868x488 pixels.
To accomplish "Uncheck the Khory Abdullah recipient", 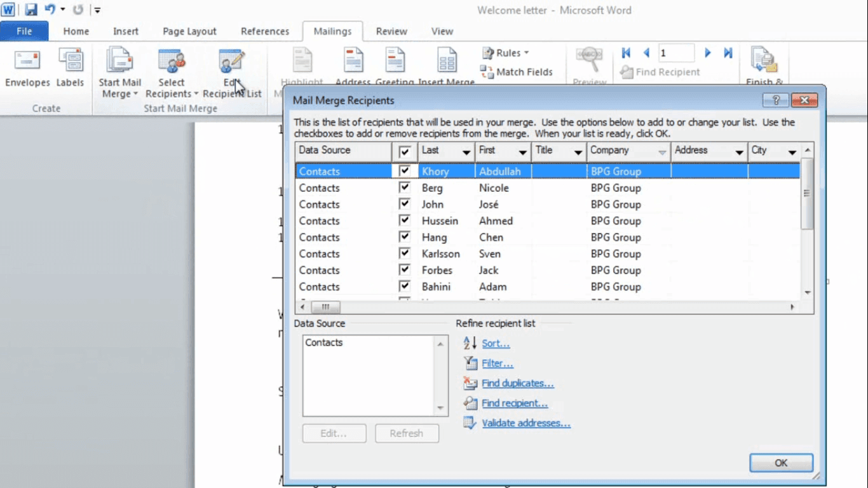I will click(x=405, y=171).
